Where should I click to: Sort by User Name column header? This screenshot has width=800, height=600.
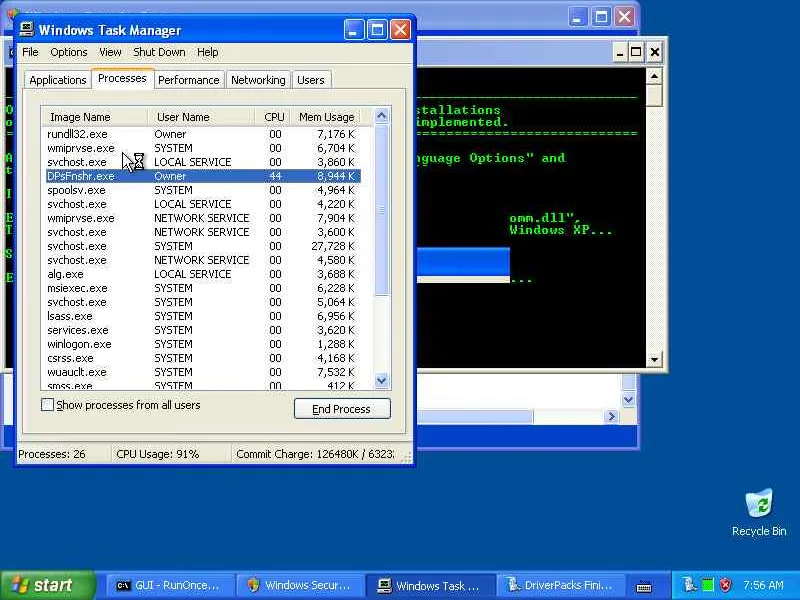[202, 117]
